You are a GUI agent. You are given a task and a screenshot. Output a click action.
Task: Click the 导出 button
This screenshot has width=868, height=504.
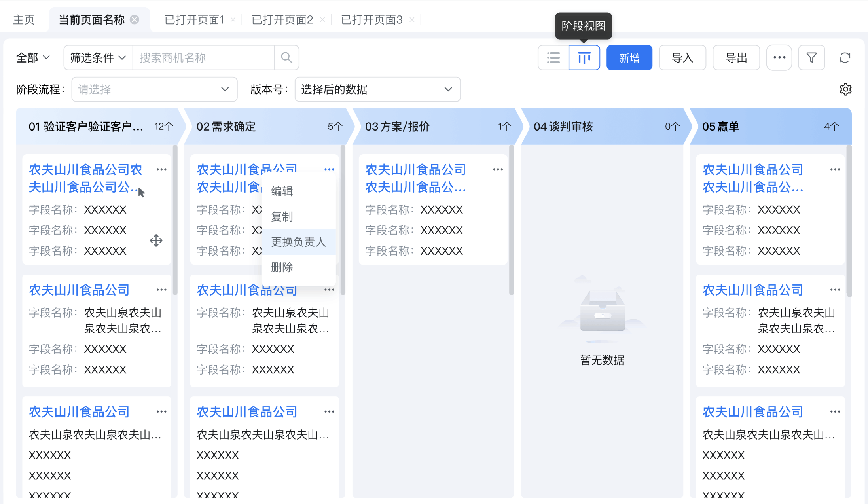736,58
